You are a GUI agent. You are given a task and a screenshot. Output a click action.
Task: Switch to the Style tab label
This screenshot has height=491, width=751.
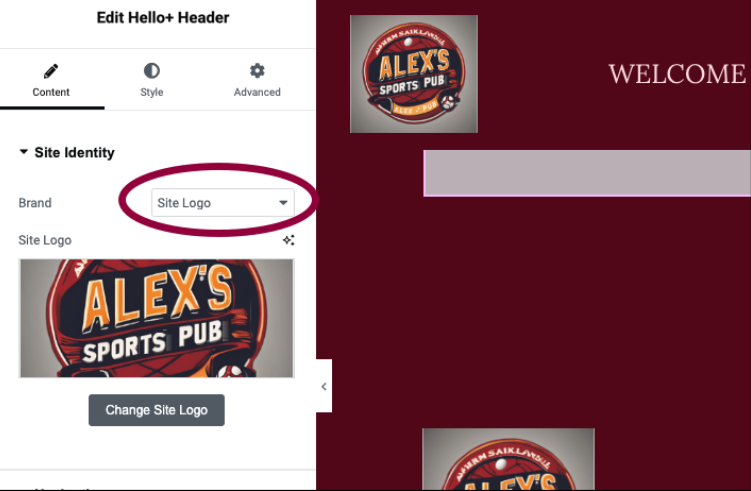(151, 92)
